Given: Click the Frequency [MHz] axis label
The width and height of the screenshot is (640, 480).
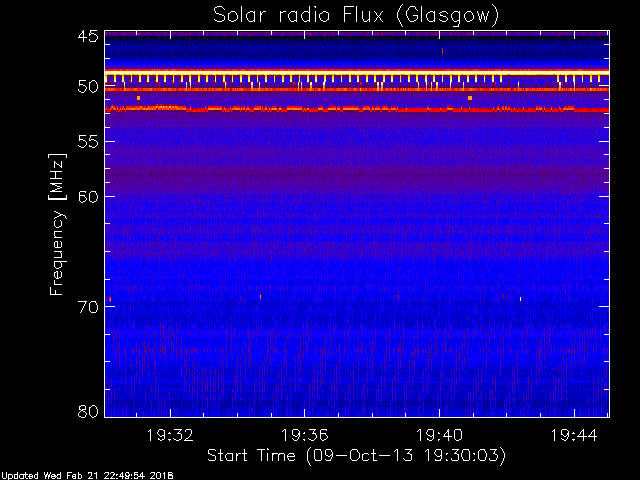Looking at the screenshot, I should click(x=57, y=224).
